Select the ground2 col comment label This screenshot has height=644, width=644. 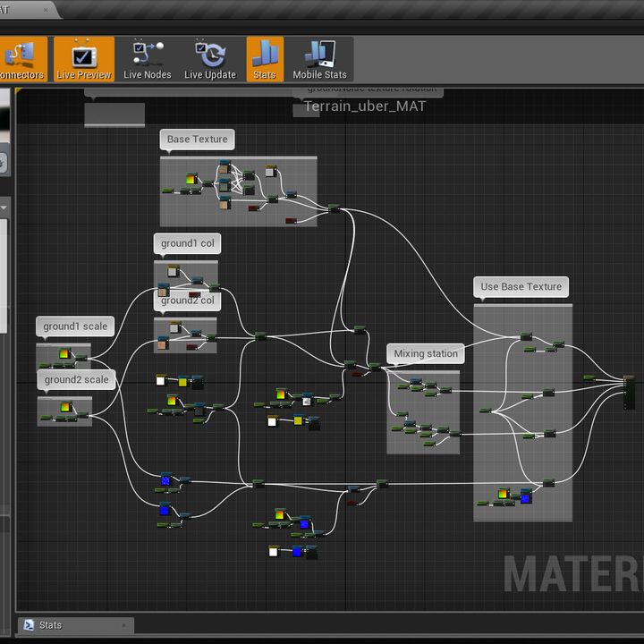point(187,301)
